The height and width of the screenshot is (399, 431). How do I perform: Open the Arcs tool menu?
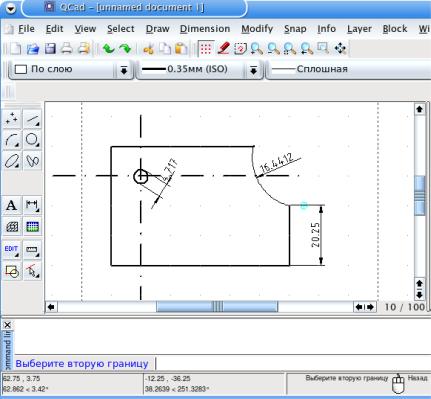(12, 140)
